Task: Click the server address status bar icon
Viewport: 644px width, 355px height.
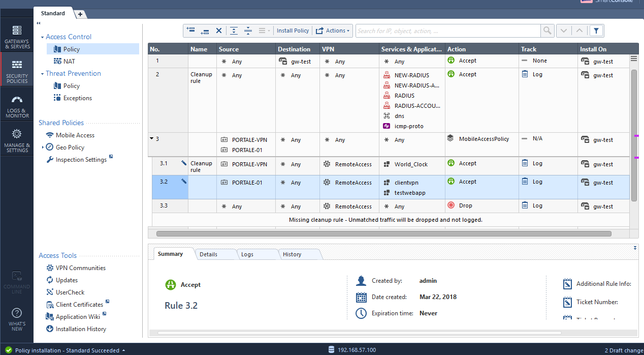Action: pyautogui.click(x=331, y=350)
